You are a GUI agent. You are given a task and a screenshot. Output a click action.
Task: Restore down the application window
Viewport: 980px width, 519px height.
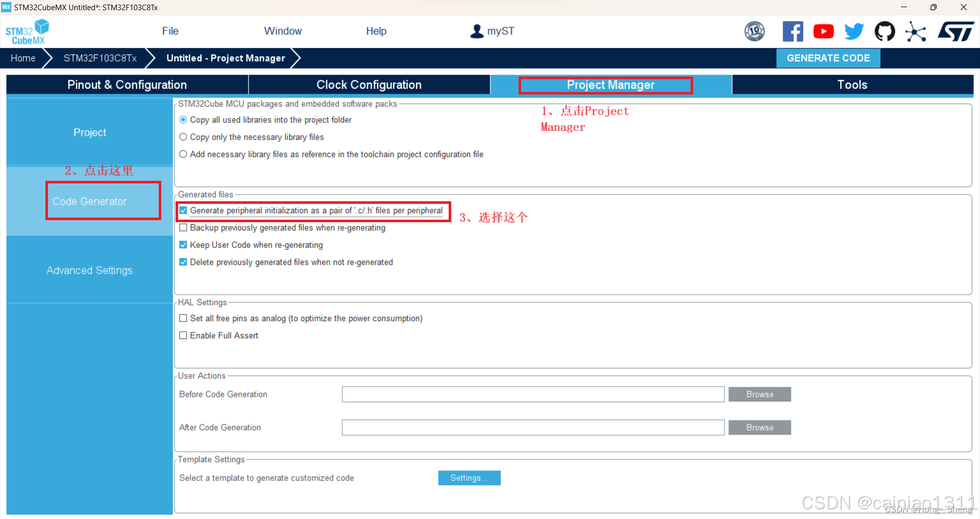934,7
